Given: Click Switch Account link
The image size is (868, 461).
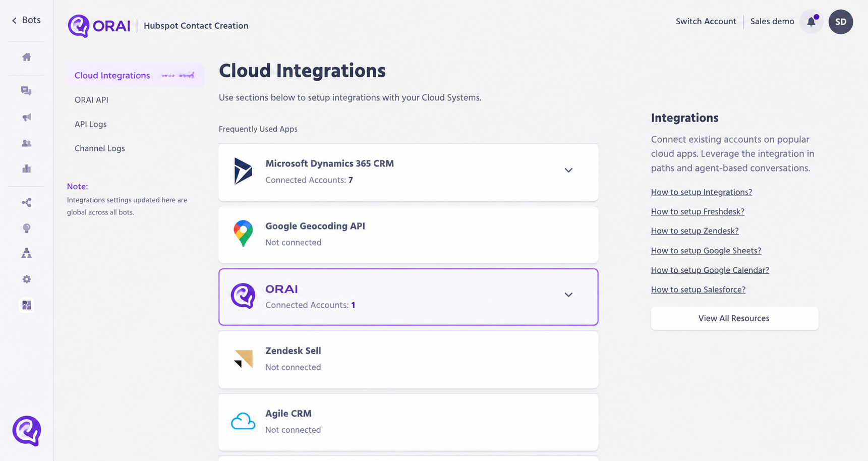Looking at the screenshot, I should 706,21.
